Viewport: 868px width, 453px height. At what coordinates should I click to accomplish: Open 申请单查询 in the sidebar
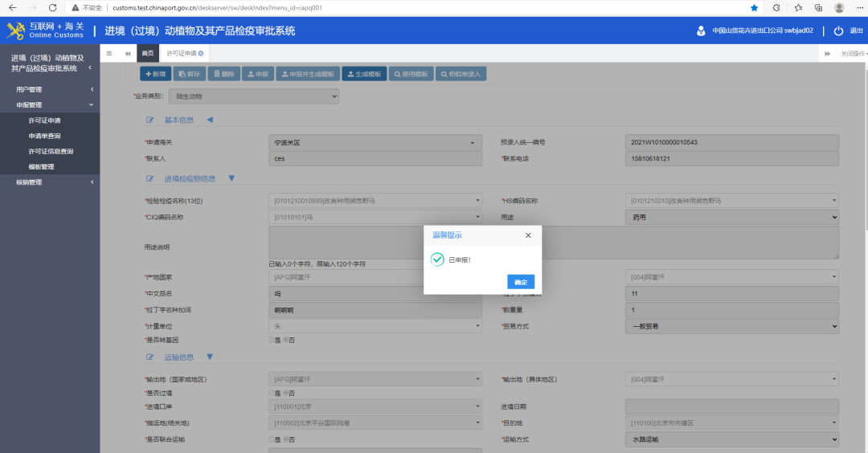(x=45, y=136)
